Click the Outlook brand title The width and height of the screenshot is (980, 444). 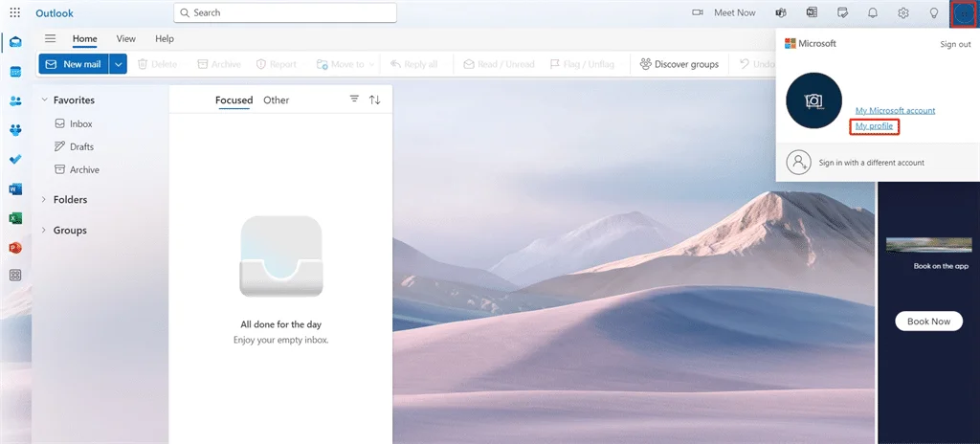click(x=55, y=13)
